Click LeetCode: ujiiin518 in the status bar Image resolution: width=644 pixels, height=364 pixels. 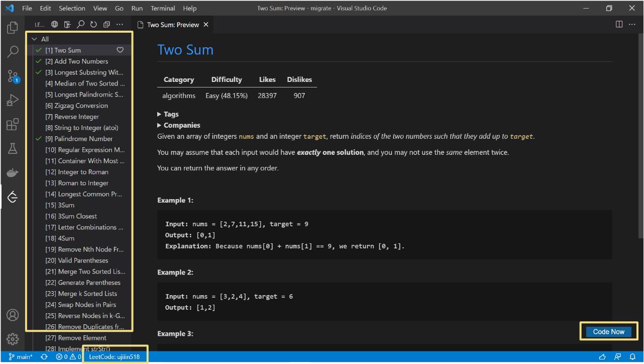(115, 356)
